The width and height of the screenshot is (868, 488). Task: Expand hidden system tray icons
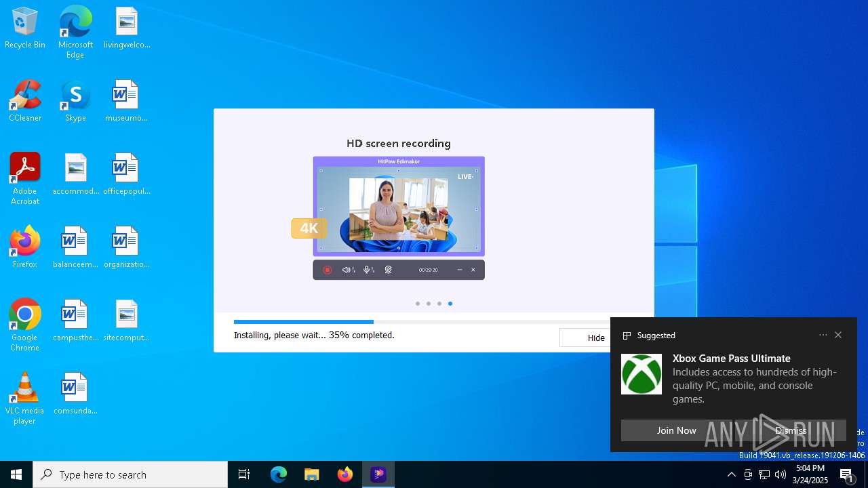[731, 474]
